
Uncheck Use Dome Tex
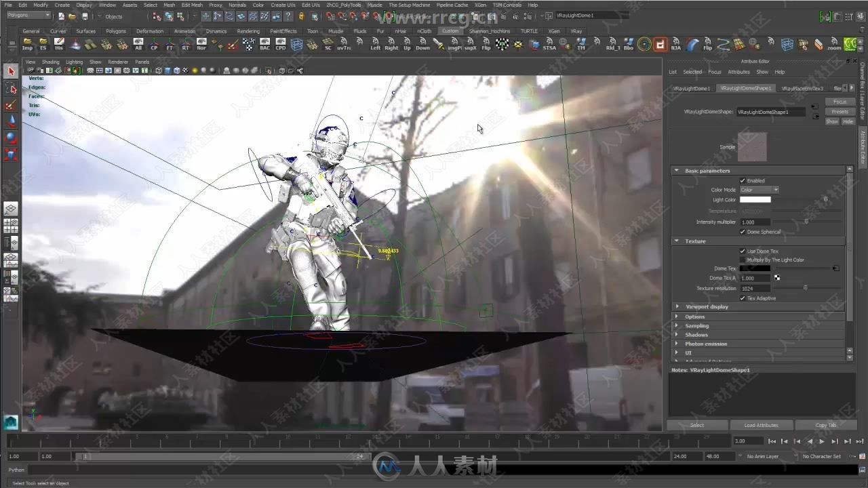point(743,251)
